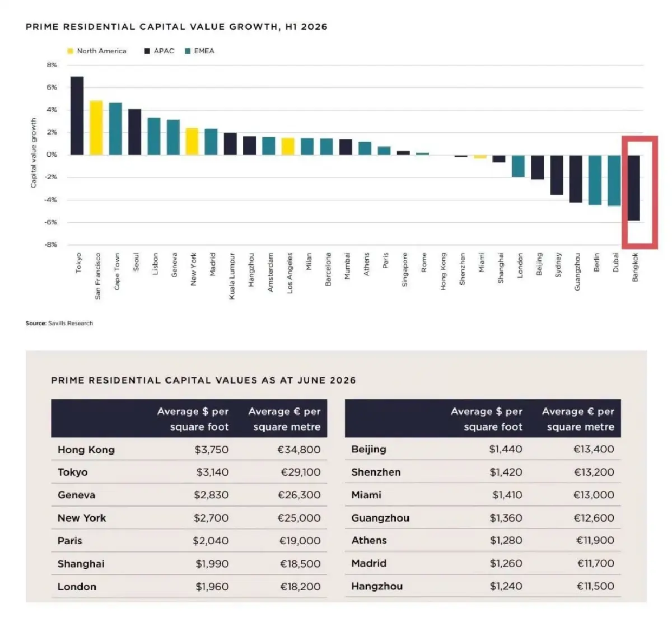Click the EMEA teal legend swatch
672x627 pixels.
188,51
